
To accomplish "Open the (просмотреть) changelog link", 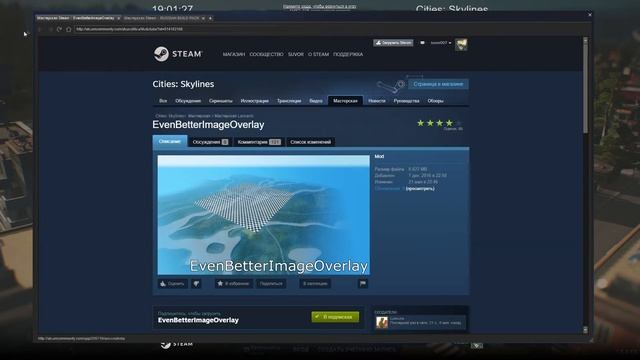I will pyautogui.click(x=420, y=189).
